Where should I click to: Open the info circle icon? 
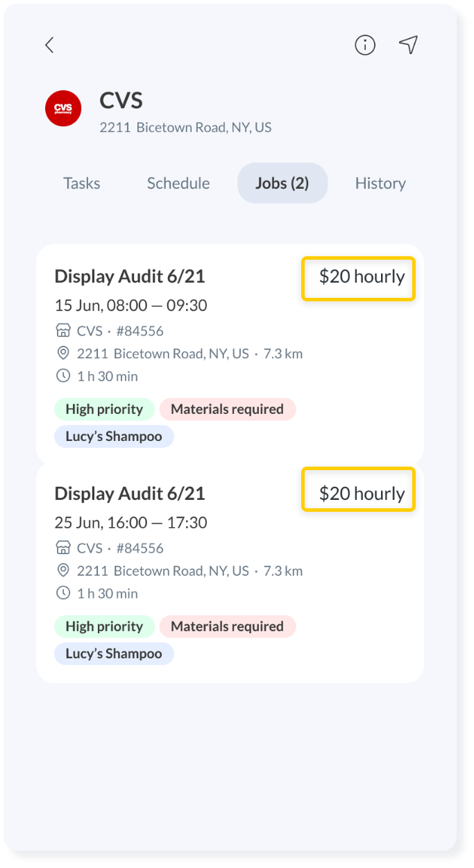pyautogui.click(x=365, y=45)
